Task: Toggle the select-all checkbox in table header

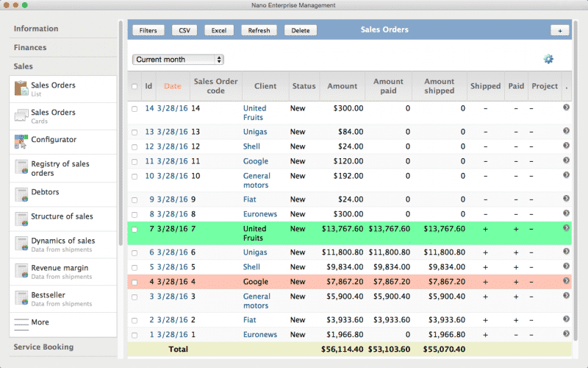Action: pyautogui.click(x=134, y=86)
